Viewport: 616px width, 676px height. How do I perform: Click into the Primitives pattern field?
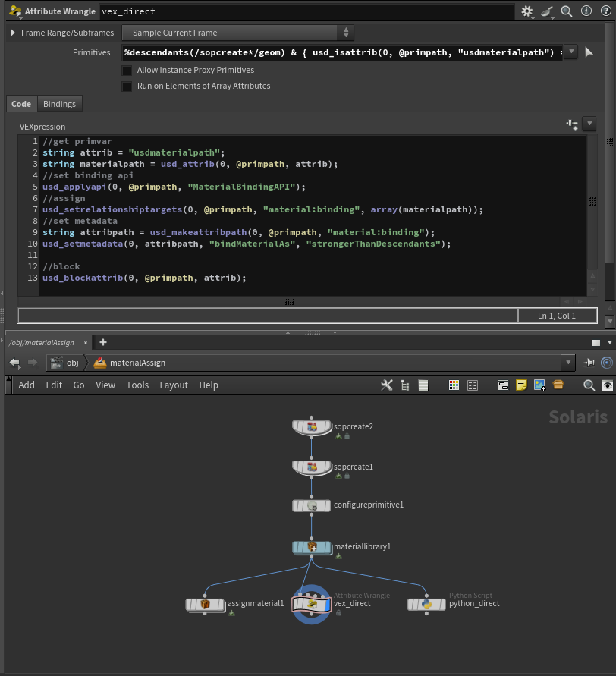[x=342, y=52]
